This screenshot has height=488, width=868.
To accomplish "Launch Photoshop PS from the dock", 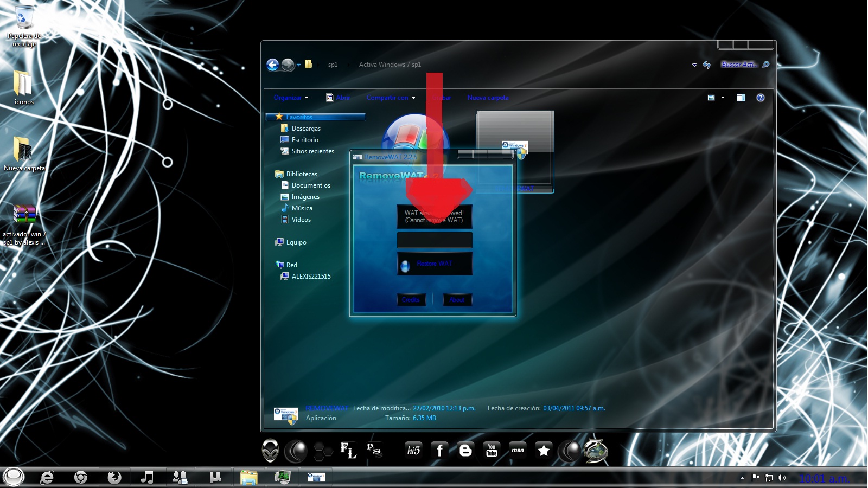I will pyautogui.click(x=374, y=450).
